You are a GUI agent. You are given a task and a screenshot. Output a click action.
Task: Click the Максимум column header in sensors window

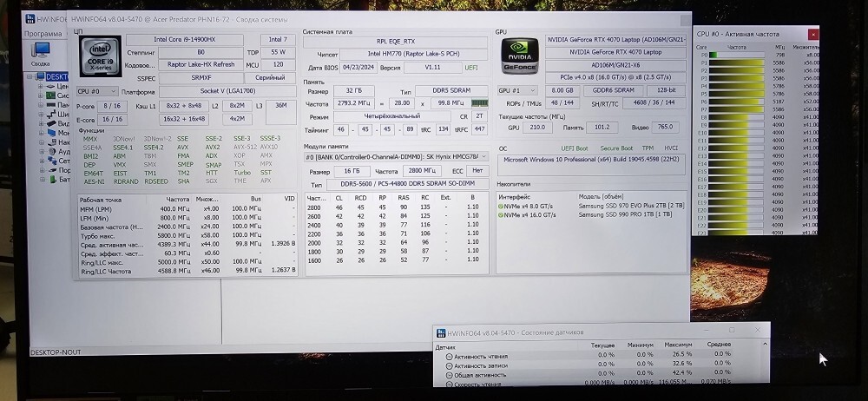point(678,345)
